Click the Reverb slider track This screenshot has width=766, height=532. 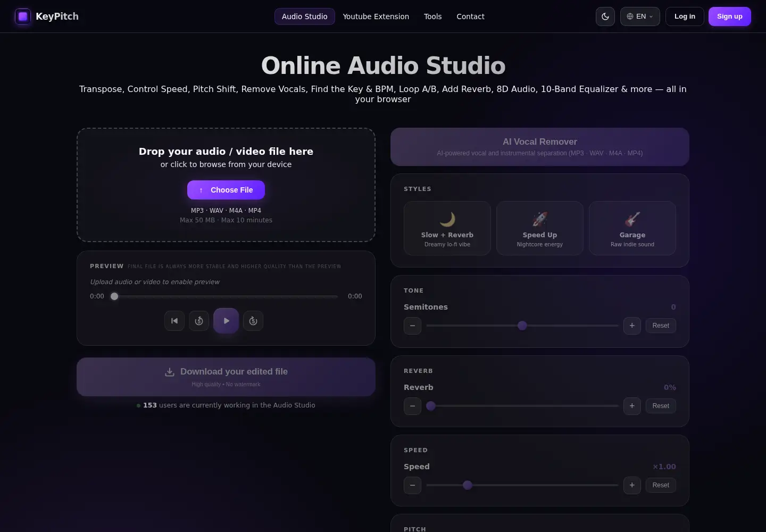point(522,406)
